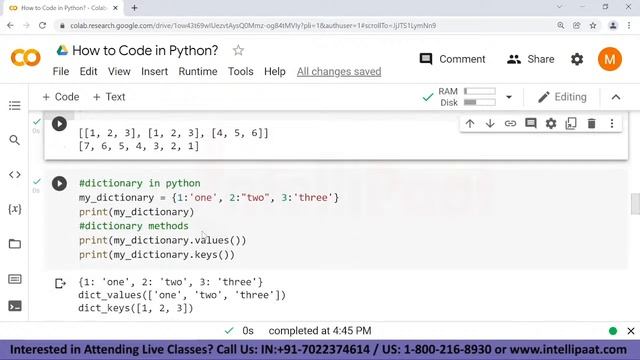Open notebook settings gear in header
The width and height of the screenshot is (640, 360).
(577, 60)
